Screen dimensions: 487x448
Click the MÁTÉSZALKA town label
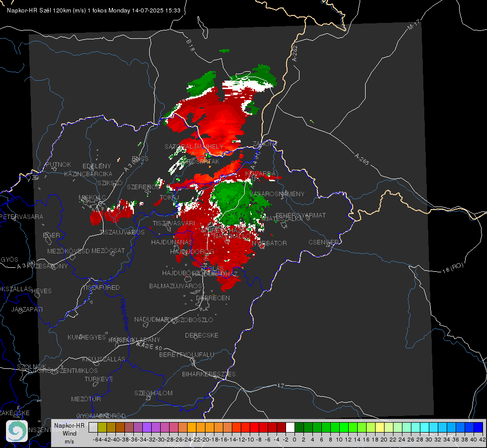tap(283, 219)
